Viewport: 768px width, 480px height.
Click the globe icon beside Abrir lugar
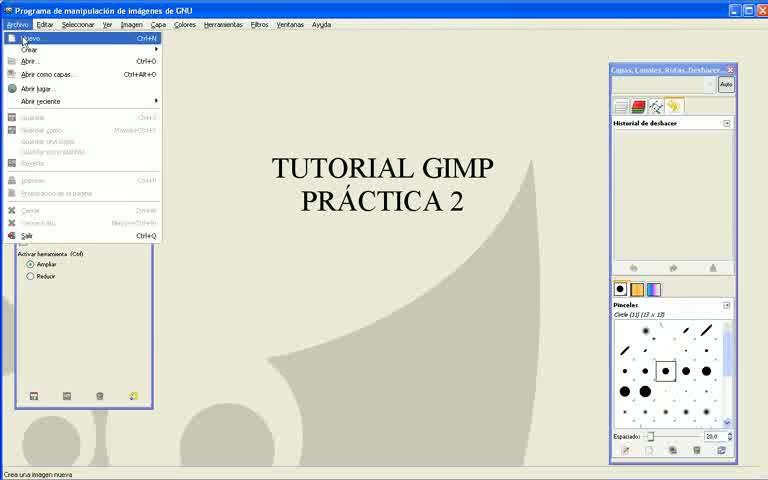(12, 89)
